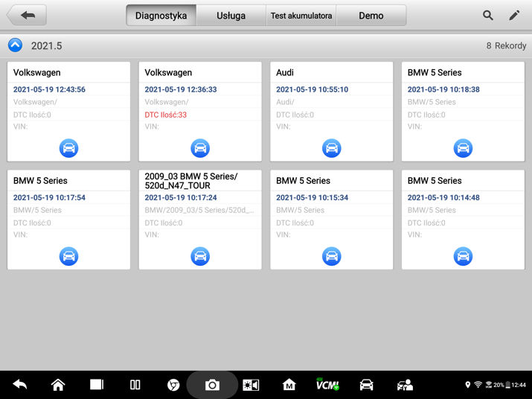Open recent apps from bottom bar
This screenshot has height=399, width=532.
pos(97,384)
